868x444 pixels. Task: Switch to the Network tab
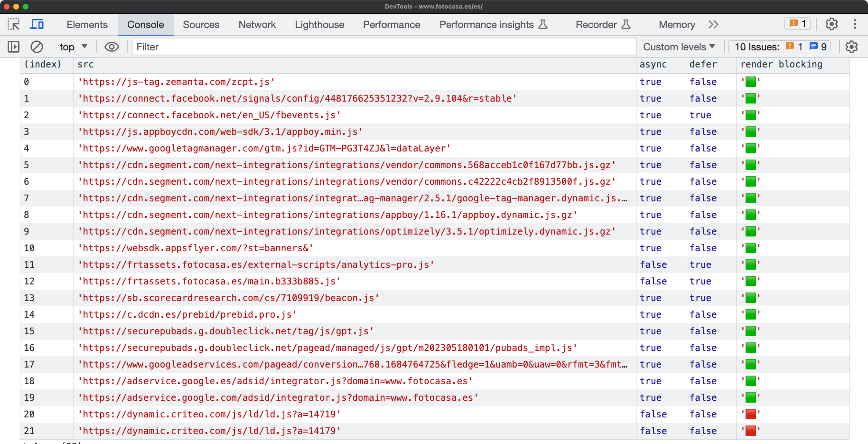click(x=257, y=24)
